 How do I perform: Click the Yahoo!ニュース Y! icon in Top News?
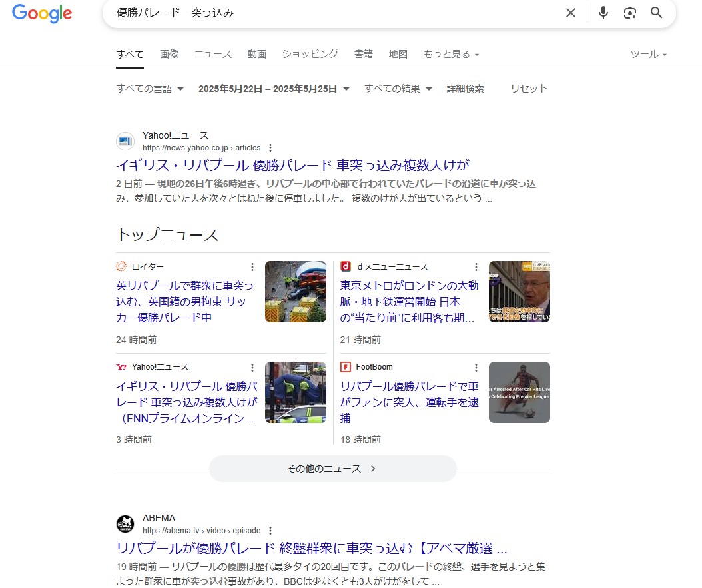click(121, 367)
